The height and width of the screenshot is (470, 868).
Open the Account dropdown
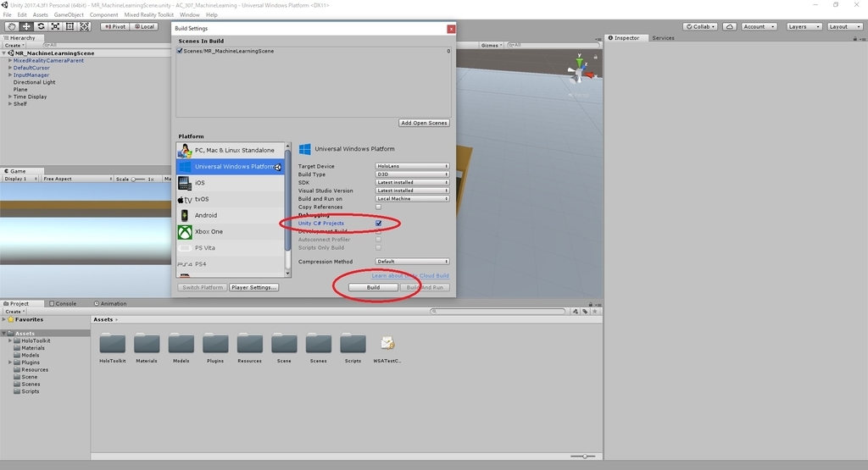pos(759,26)
